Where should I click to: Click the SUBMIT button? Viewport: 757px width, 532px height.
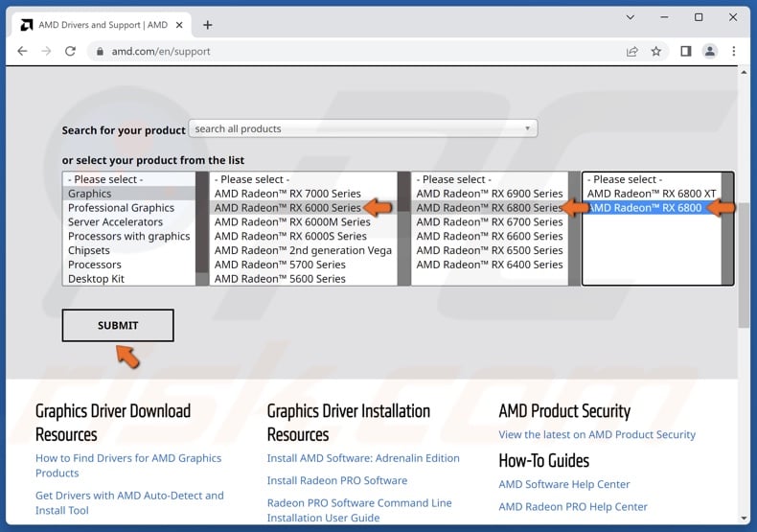click(118, 325)
